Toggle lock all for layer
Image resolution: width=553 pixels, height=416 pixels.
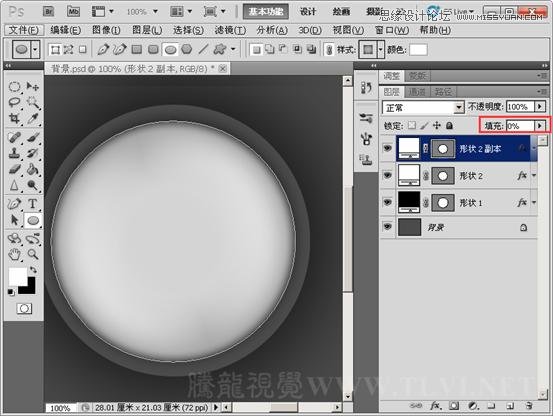pos(449,125)
